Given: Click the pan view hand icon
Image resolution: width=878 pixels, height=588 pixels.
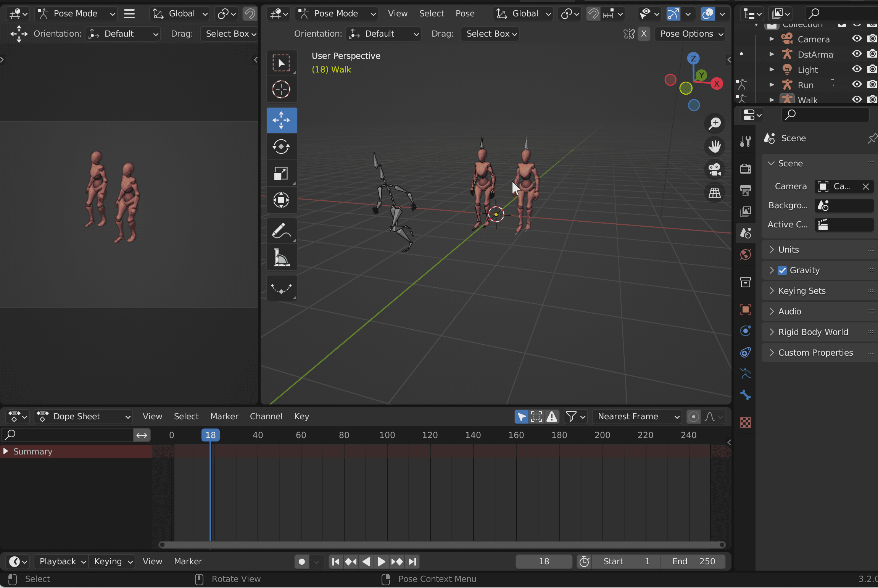Looking at the screenshot, I should pos(715,146).
